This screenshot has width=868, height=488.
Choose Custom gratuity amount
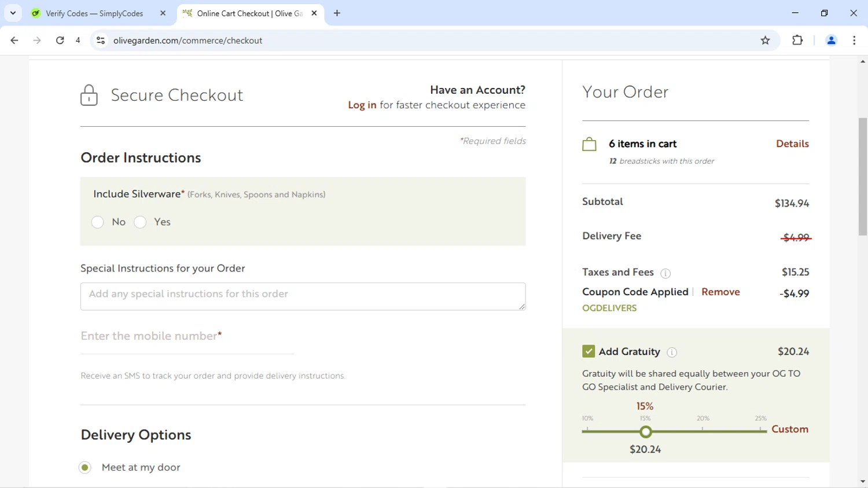pos(790,429)
